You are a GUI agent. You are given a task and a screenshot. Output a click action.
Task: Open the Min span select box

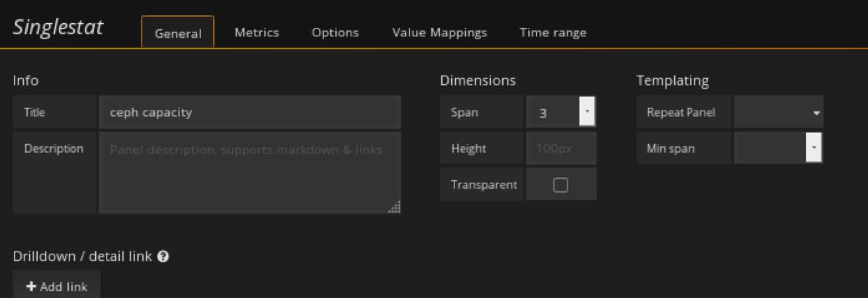[x=769, y=148]
